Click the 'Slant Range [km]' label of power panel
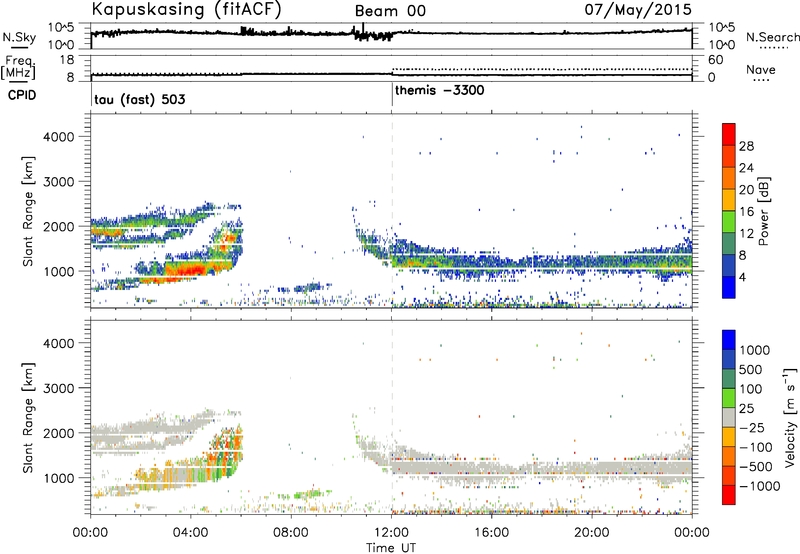This screenshot has width=800, height=554. click(x=28, y=211)
